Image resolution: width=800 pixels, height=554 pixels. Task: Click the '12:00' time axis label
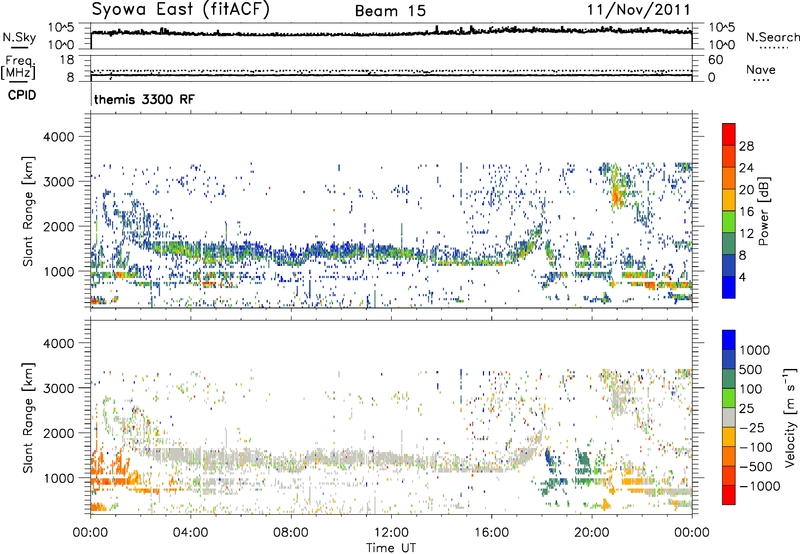coord(391,533)
